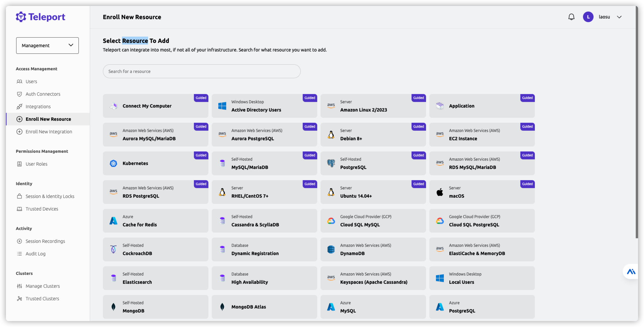
Task: Click the Windows icon on Local Users
Action: [440, 278]
